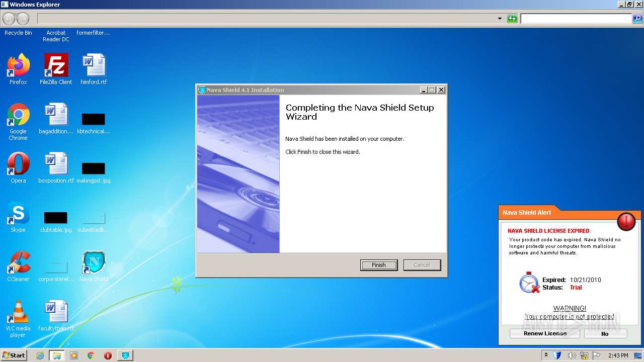Open FileZilla Client desktop shortcut

point(56,69)
